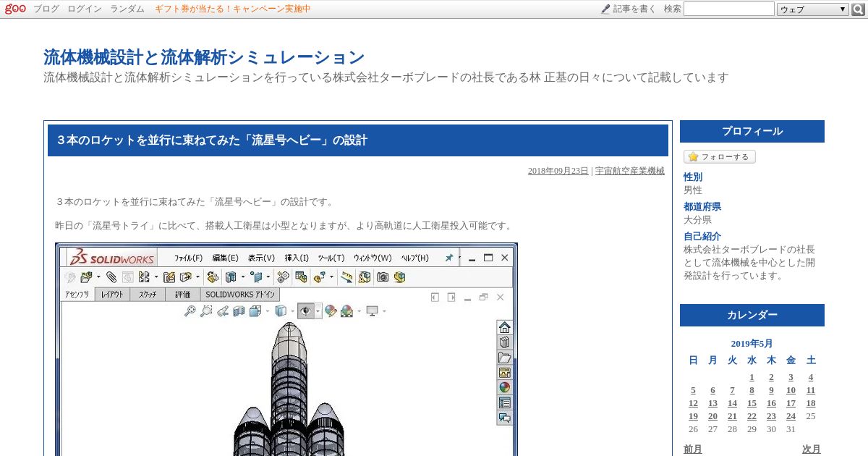The image size is (868, 456).
Task: Open the ログイン link
Action: (85, 9)
